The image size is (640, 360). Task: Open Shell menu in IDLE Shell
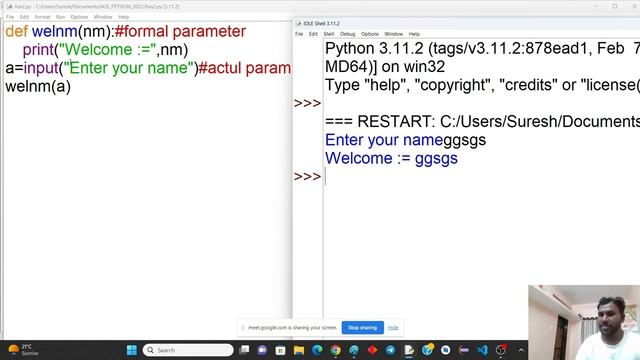coord(329,34)
